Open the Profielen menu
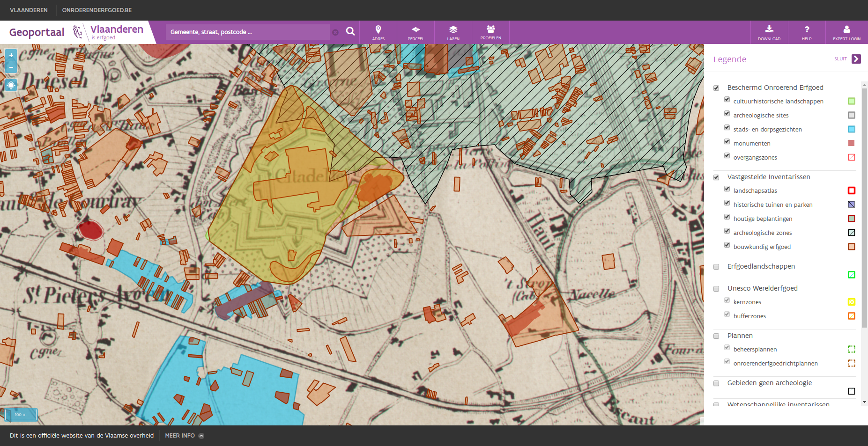This screenshot has width=868, height=446. 490,32
